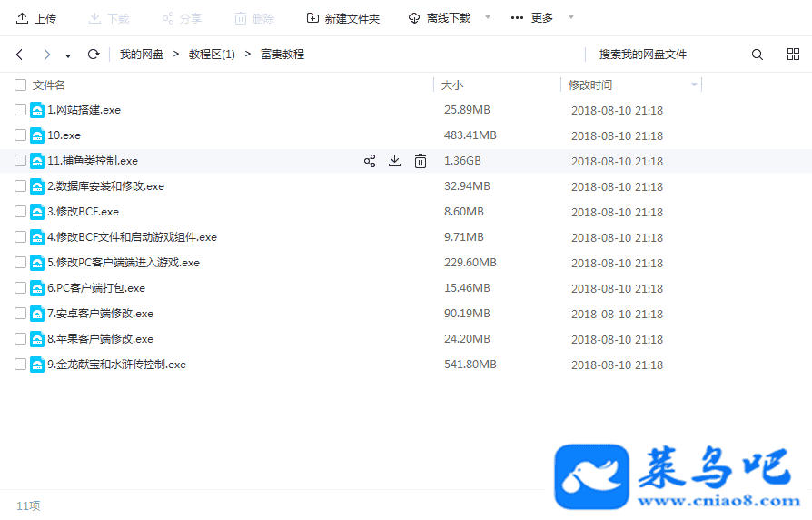Expand the dropdown arrow next to 离线下载
812x520 pixels.
point(488,17)
